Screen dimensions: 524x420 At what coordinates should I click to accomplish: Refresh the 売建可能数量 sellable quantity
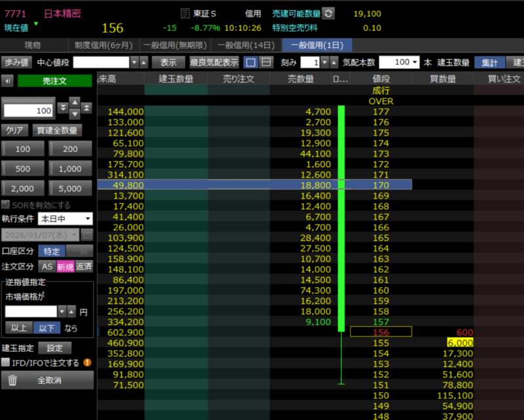click(329, 13)
